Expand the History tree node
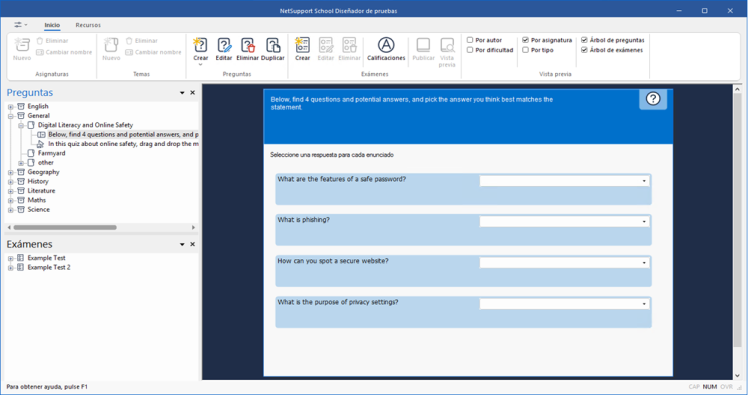The image size is (748, 395). [10, 182]
